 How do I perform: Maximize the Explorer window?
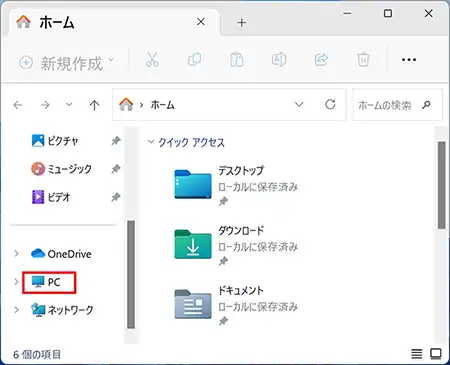tap(388, 13)
